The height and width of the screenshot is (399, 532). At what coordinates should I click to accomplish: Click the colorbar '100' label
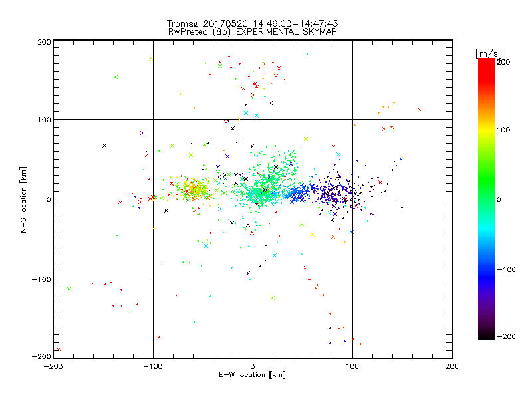503,130
